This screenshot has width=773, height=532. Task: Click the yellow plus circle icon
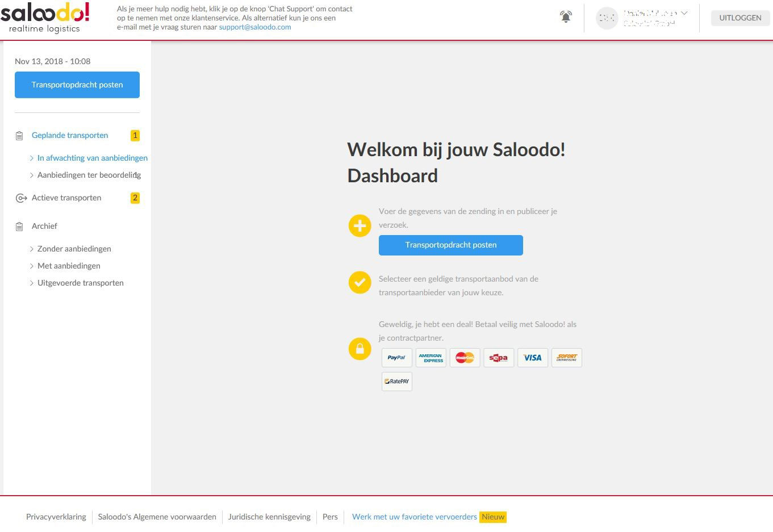coord(360,225)
